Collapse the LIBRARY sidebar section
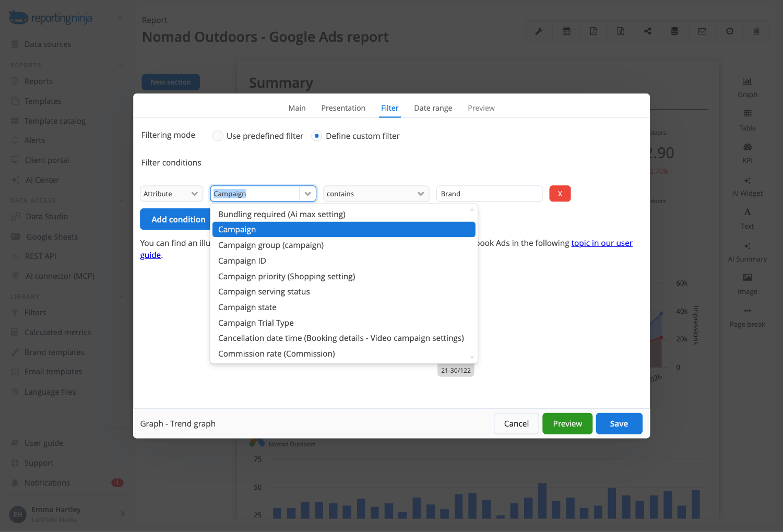This screenshot has width=783, height=532. (121, 297)
